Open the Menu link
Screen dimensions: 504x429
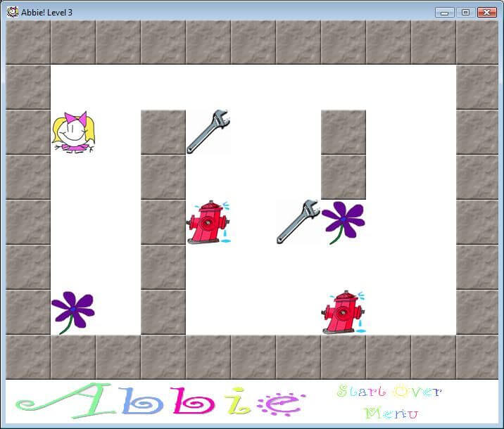coord(391,413)
